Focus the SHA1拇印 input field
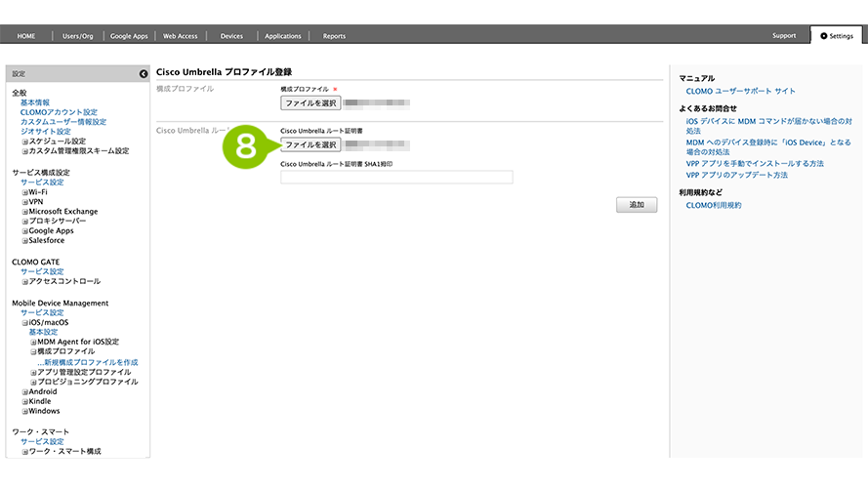This screenshot has width=868, height=488. (396, 177)
